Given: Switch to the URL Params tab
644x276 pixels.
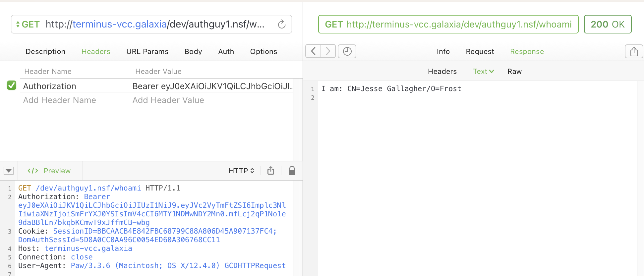Looking at the screenshot, I should (x=147, y=52).
